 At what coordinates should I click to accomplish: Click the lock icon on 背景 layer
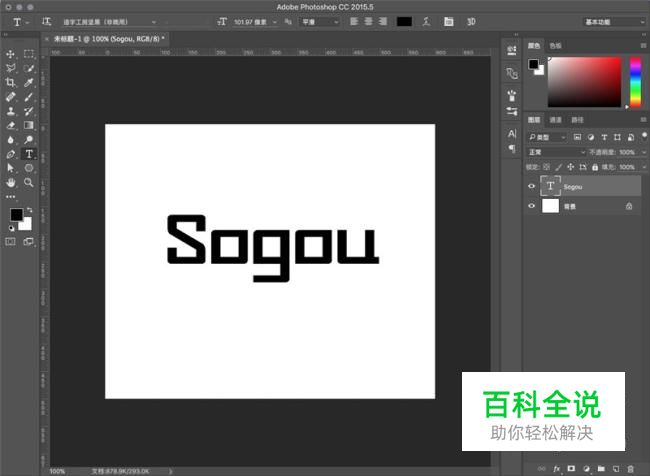tap(628, 206)
